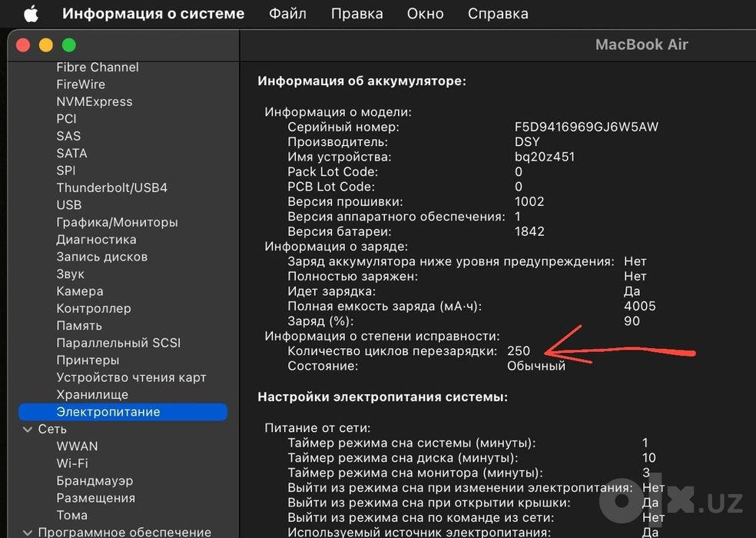
Task: Select Thunderbolt/USB4 in sidebar
Action: (x=112, y=188)
